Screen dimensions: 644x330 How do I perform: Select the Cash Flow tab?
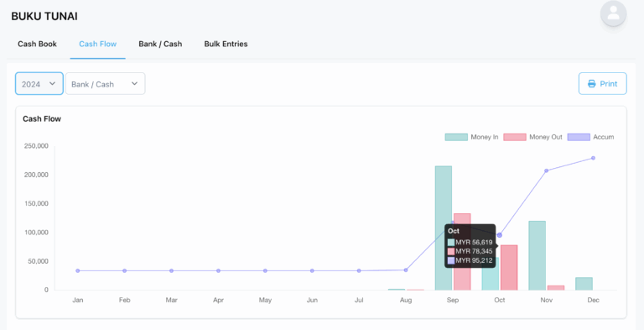pos(98,44)
